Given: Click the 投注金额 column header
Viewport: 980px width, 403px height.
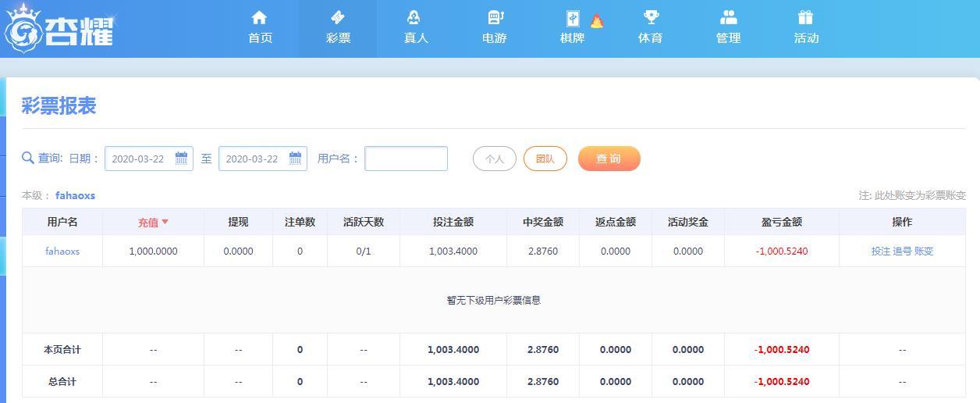Looking at the screenshot, I should [x=453, y=222].
